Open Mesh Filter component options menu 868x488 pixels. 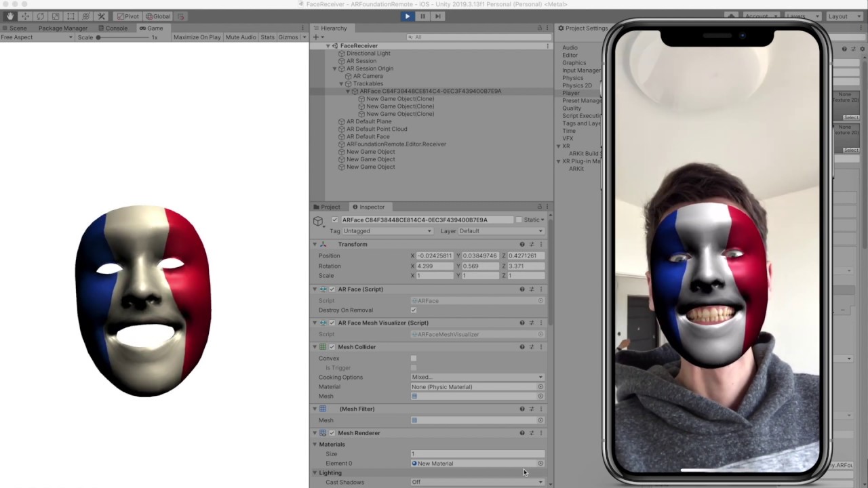[540, 409]
